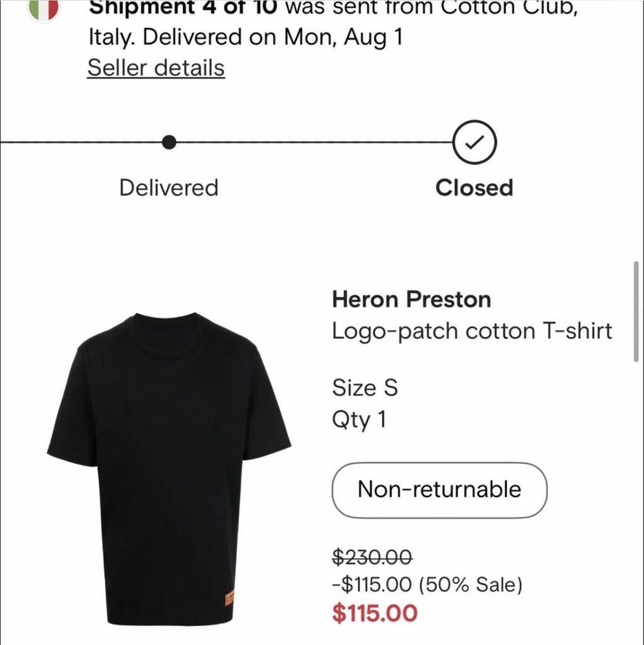Select the Heron Preston brand name
The image size is (644, 645).
(x=411, y=299)
